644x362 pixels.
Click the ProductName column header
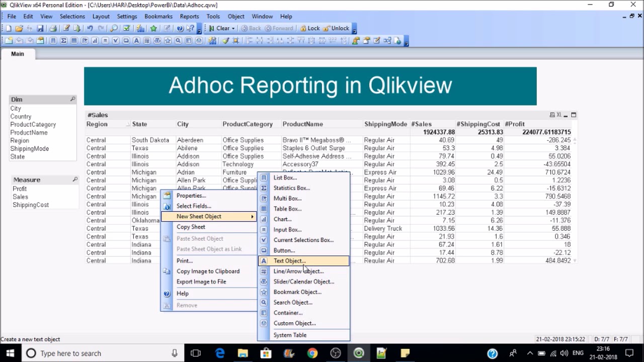coord(303,124)
